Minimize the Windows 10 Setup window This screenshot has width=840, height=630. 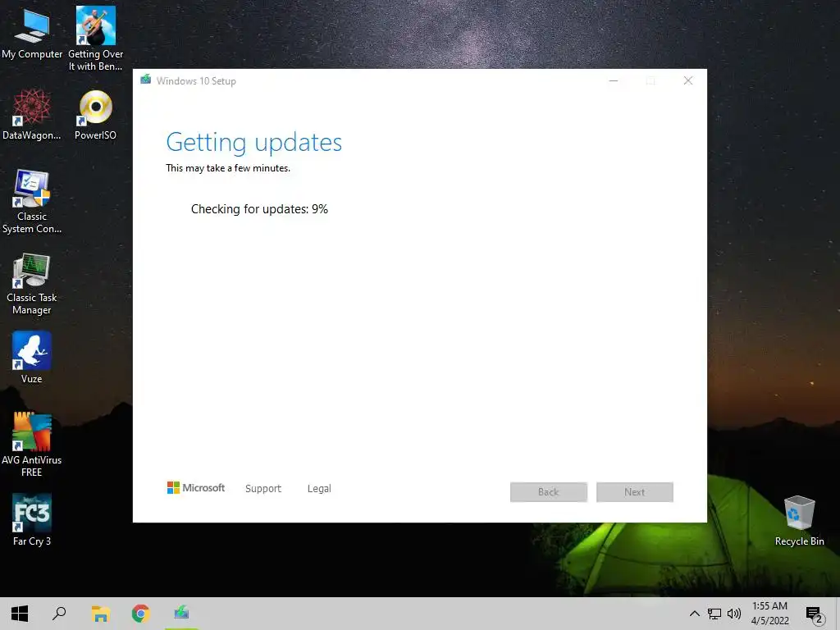tap(614, 81)
